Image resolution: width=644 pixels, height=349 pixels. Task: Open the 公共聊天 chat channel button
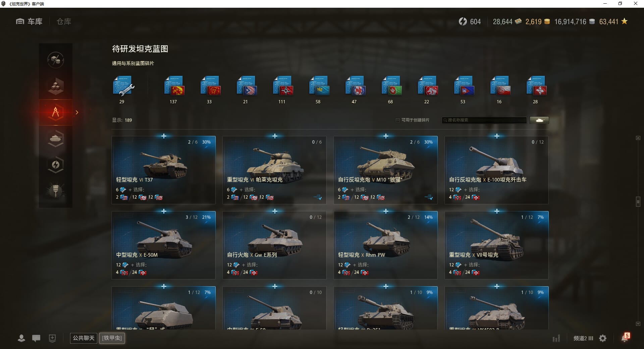(x=84, y=338)
